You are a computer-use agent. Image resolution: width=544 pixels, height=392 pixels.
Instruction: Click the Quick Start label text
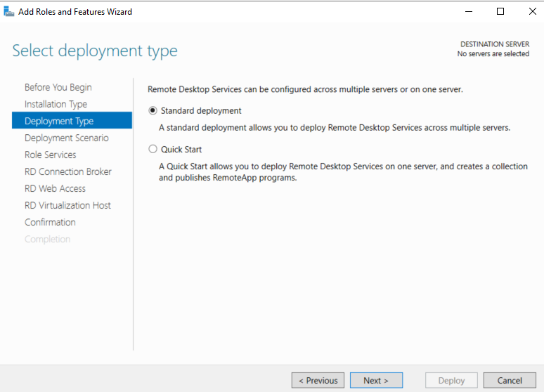[181, 150]
